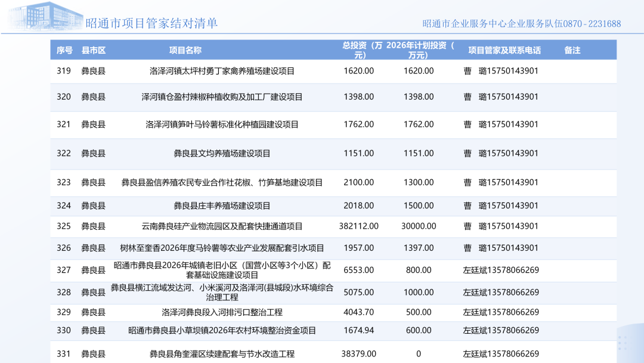The image size is (644, 363).
Task: Select row number 327
Action: click(x=64, y=270)
